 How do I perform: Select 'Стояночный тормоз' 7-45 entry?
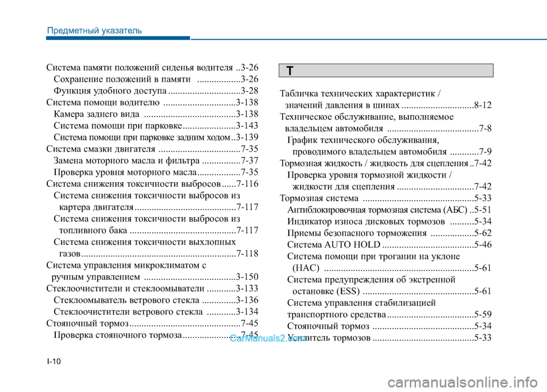tap(152, 323)
